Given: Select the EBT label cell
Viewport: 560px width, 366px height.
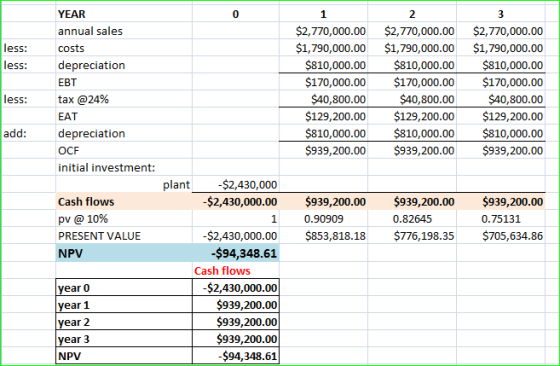Looking at the screenshot, I should [x=124, y=82].
